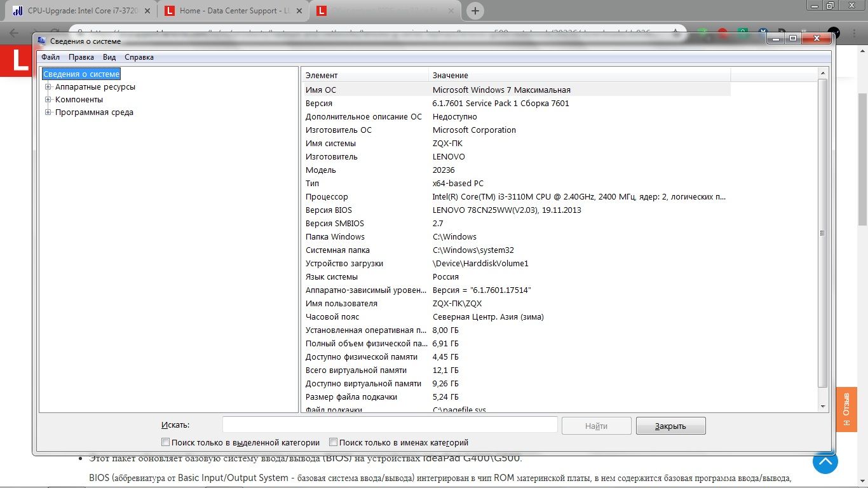Click the LENOVO manufacturer value

[x=449, y=156]
